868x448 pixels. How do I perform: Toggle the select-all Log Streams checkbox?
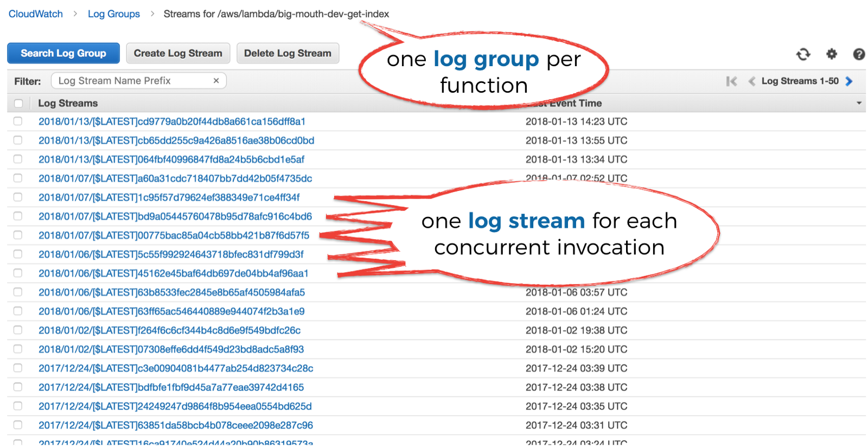pos(18,103)
